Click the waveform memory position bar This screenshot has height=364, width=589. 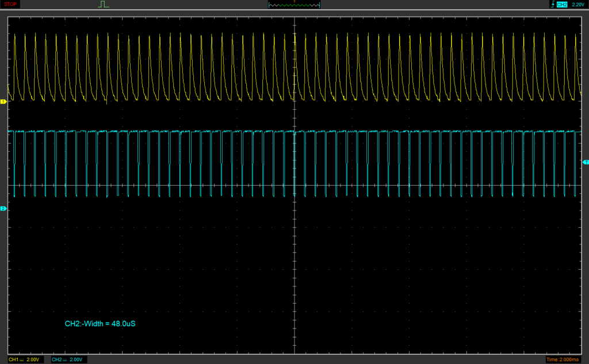[x=294, y=5]
